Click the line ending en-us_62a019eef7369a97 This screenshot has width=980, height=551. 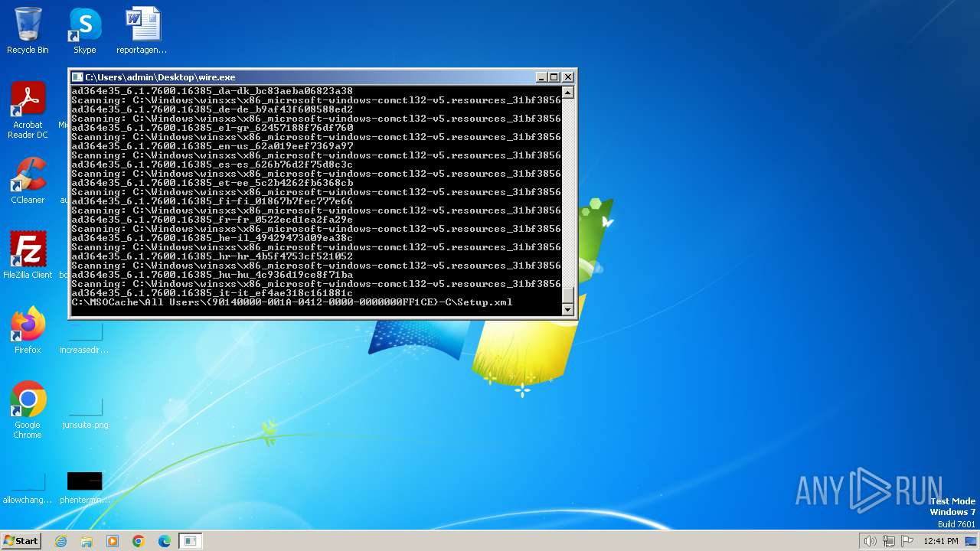tap(213, 146)
